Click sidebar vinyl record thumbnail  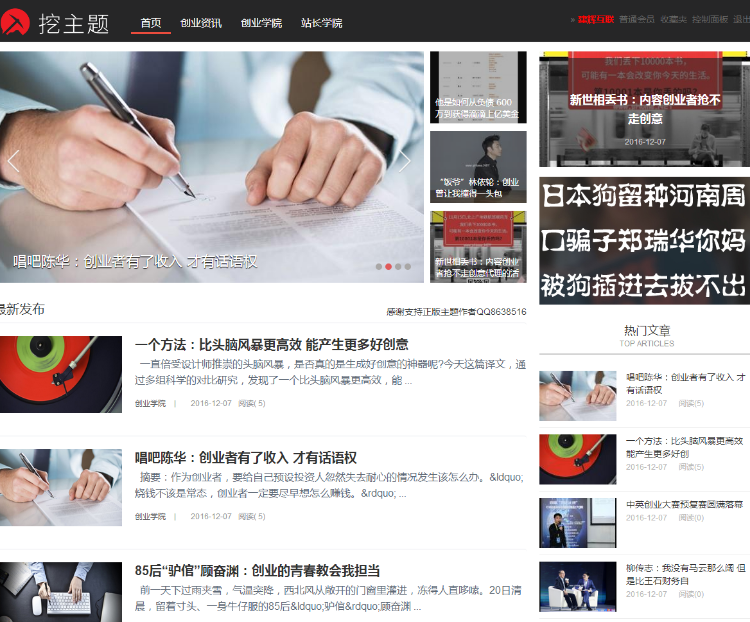point(578,459)
